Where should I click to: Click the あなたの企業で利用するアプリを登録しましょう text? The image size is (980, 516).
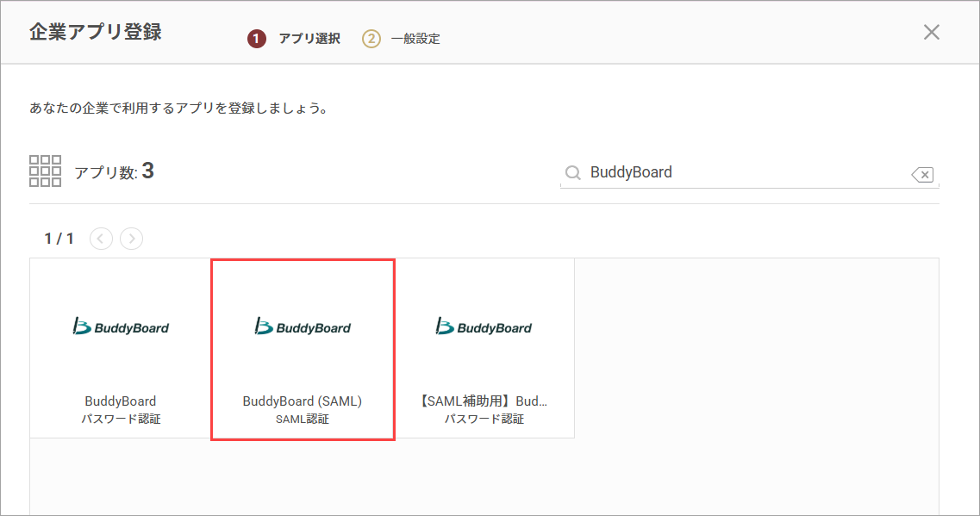[178, 108]
